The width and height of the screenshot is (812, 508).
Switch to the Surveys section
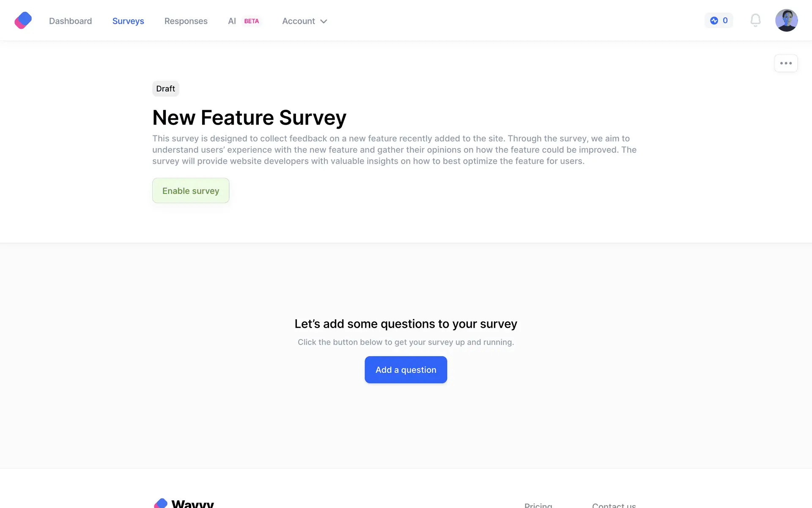(128, 21)
